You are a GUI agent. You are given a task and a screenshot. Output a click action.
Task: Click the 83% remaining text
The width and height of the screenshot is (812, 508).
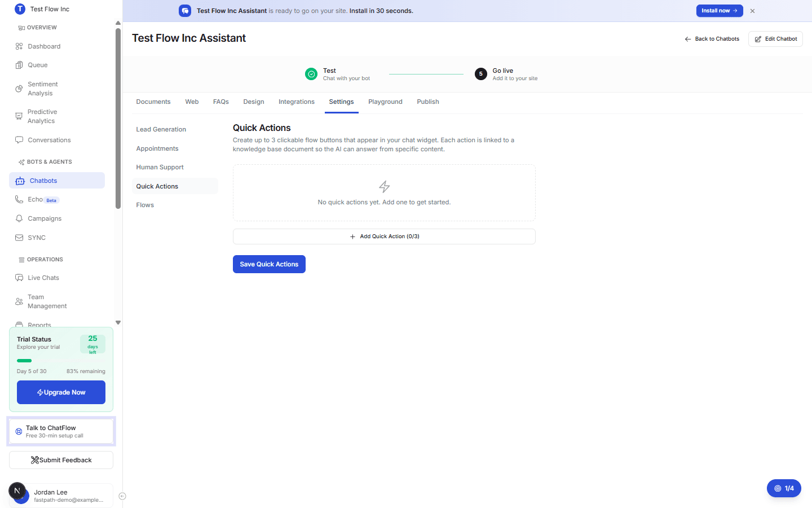(x=86, y=371)
